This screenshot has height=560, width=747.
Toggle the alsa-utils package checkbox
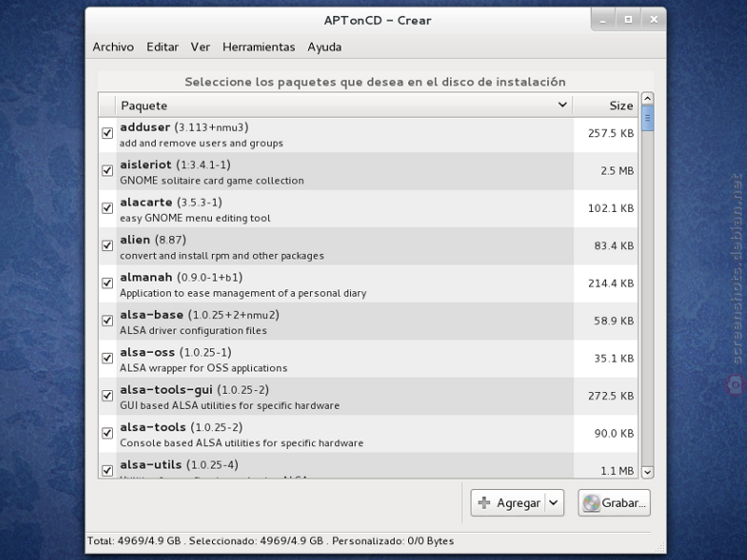point(107,470)
